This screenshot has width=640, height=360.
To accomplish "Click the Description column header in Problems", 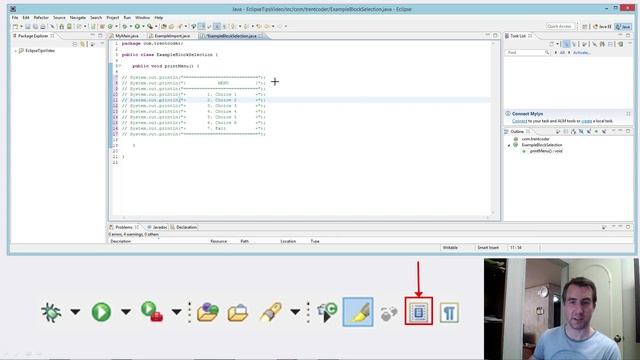I will [120, 241].
